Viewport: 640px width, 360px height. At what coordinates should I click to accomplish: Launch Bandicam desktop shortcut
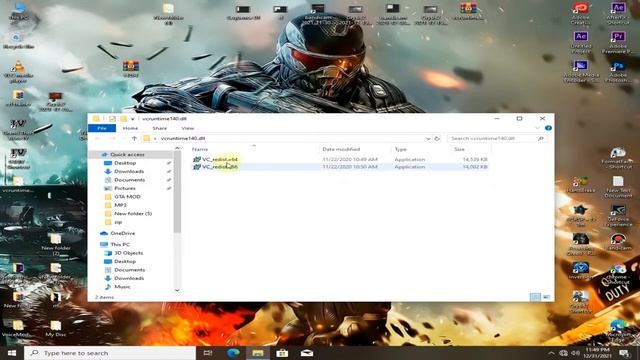click(x=618, y=242)
